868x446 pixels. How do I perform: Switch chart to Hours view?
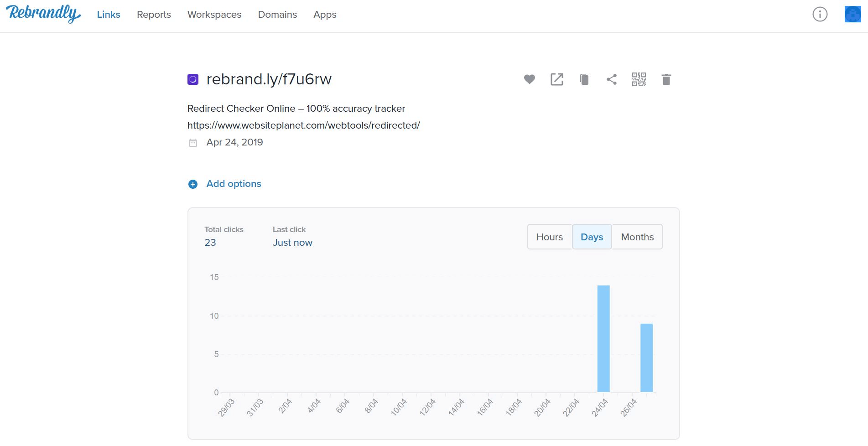[550, 237]
